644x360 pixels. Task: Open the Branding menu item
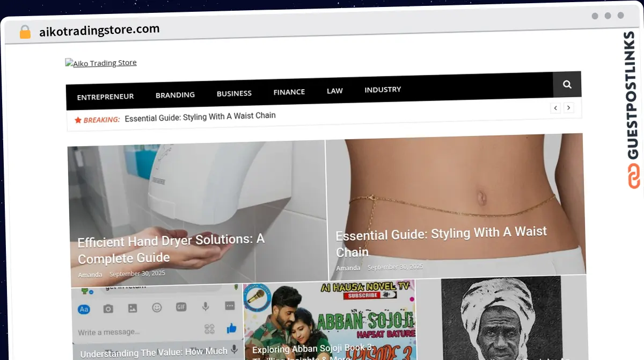[175, 95]
